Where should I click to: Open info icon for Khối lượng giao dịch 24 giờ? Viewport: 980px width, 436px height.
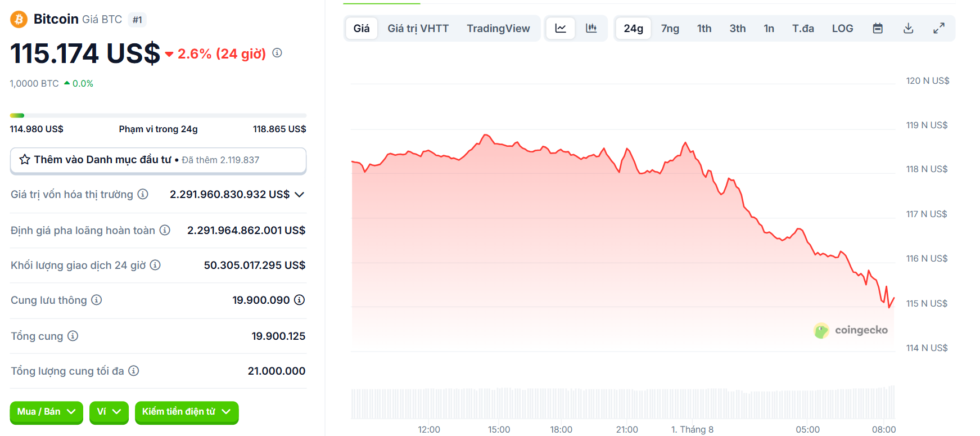pos(155,265)
